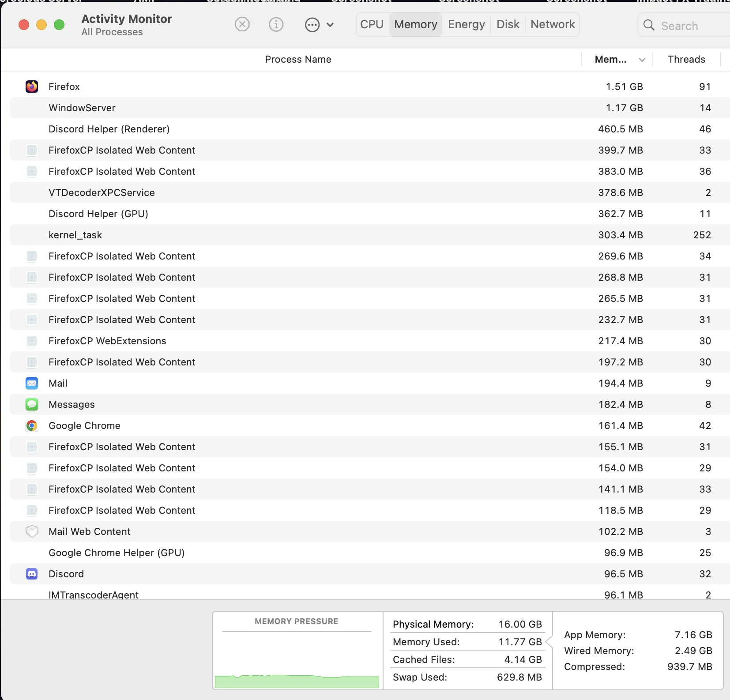730x700 pixels.
Task: Select the Discord Helper (Renderer) row
Action: point(370,129)
